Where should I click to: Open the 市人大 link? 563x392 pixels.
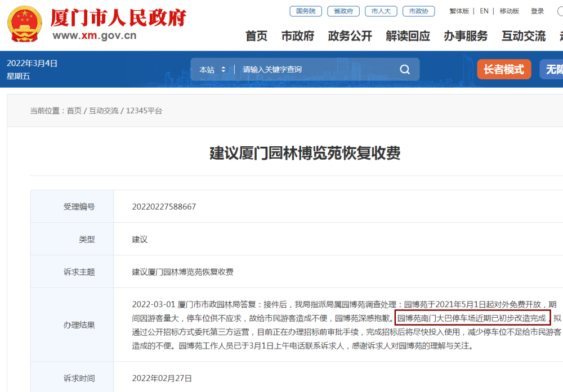pos(381,11)
